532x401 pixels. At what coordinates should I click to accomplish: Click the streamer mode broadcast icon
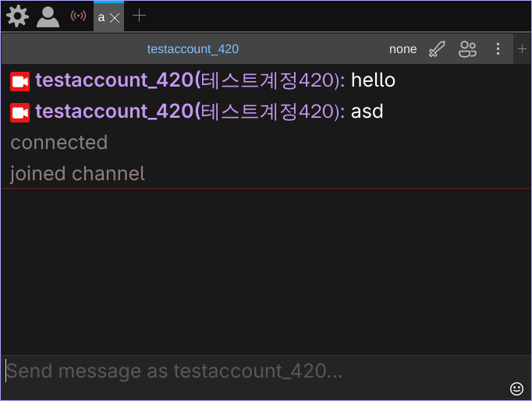click(78, 16)
